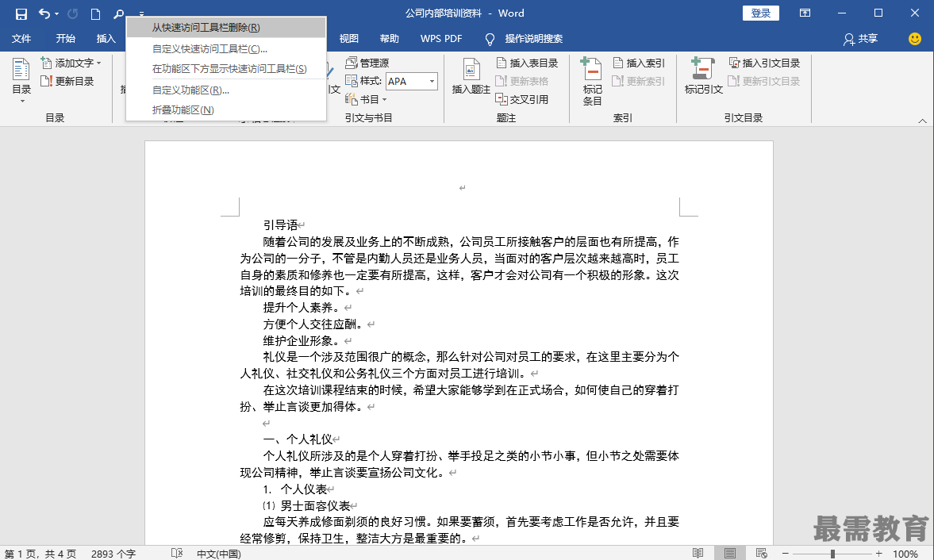
Task: Open the 书目 bibliography dropdown
Action: [x=366, y=99]
